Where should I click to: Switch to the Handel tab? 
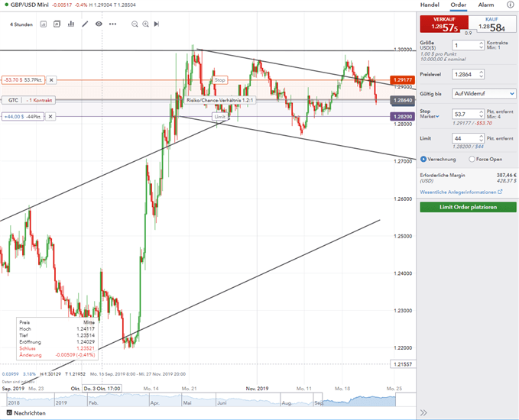(x=430, y=5)
